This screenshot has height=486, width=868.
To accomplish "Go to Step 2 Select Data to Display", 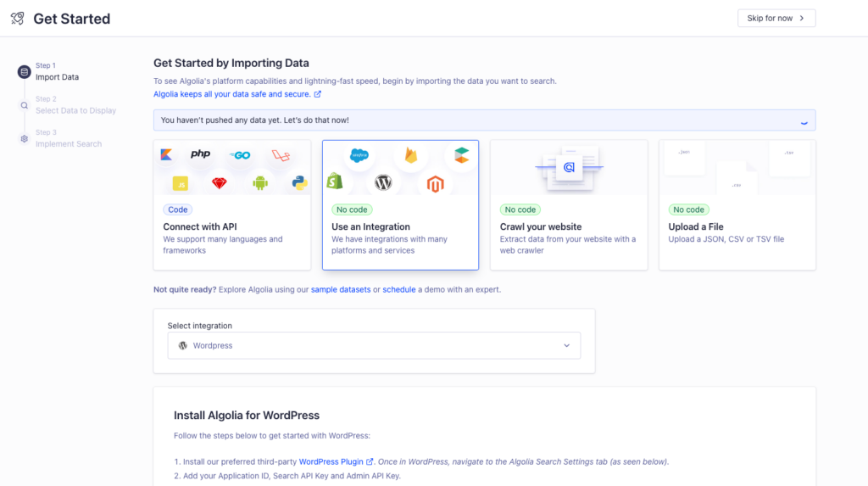I will (x=75, y=104).
